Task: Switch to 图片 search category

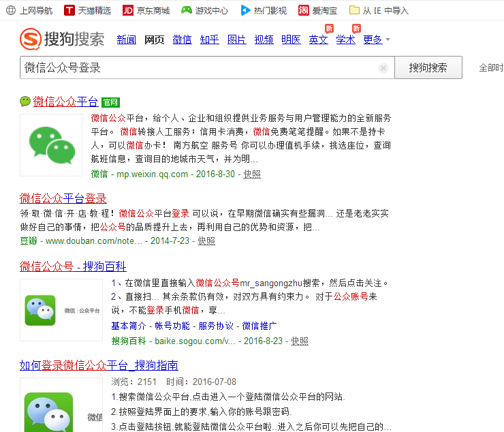Action: [x=236, y=40]
